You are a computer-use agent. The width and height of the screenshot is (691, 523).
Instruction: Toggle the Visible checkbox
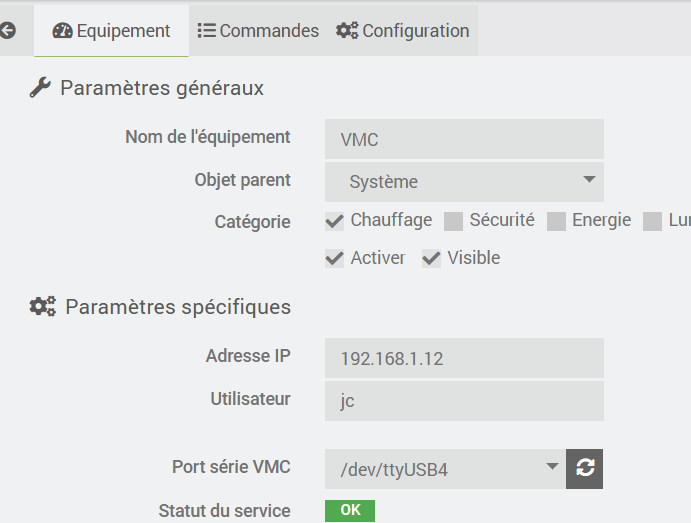(431, 259)
